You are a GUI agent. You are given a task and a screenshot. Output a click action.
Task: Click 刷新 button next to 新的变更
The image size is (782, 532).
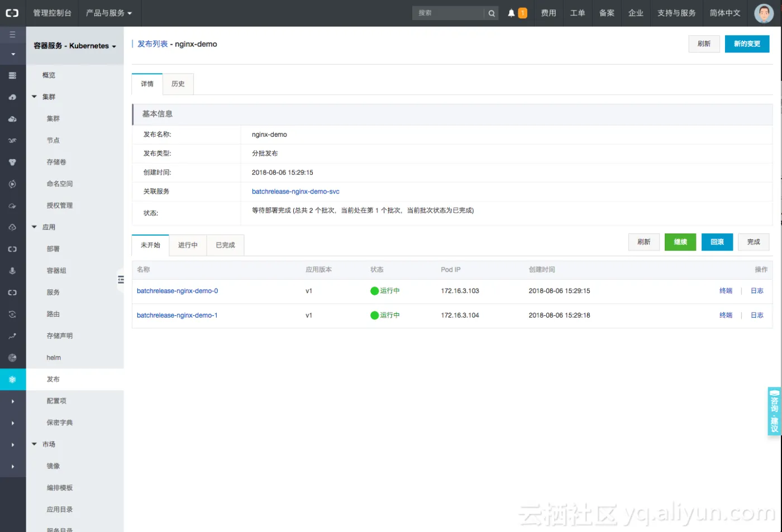tap(704, 44)
